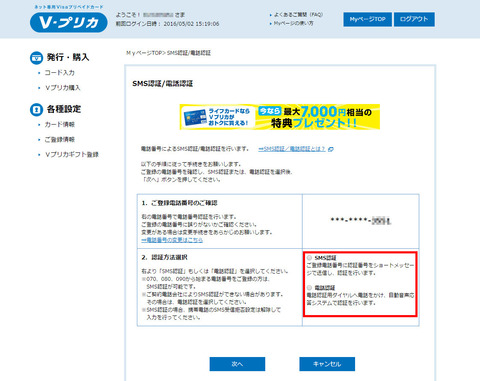Click the 2. 認証方法選択 heading
This screenshot has height=381, width=480.
164,257
